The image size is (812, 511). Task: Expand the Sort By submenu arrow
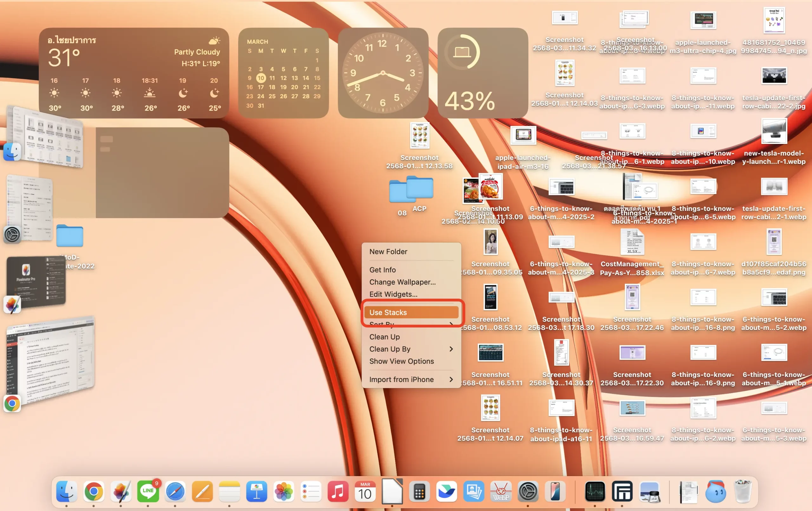click(451, 324)
